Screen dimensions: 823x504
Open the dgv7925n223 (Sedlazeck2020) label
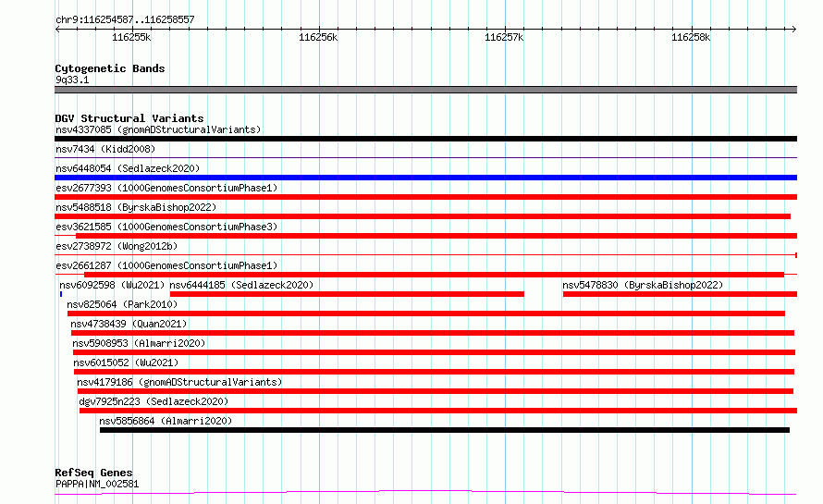pyautogui.click(x=154, y=401)
